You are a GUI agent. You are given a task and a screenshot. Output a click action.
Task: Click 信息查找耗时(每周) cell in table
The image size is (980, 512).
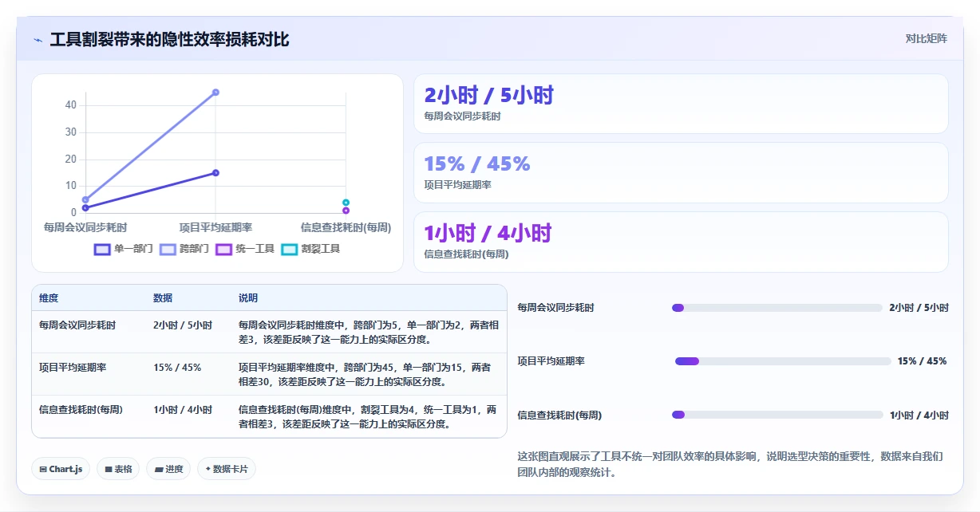coord(80,410)
